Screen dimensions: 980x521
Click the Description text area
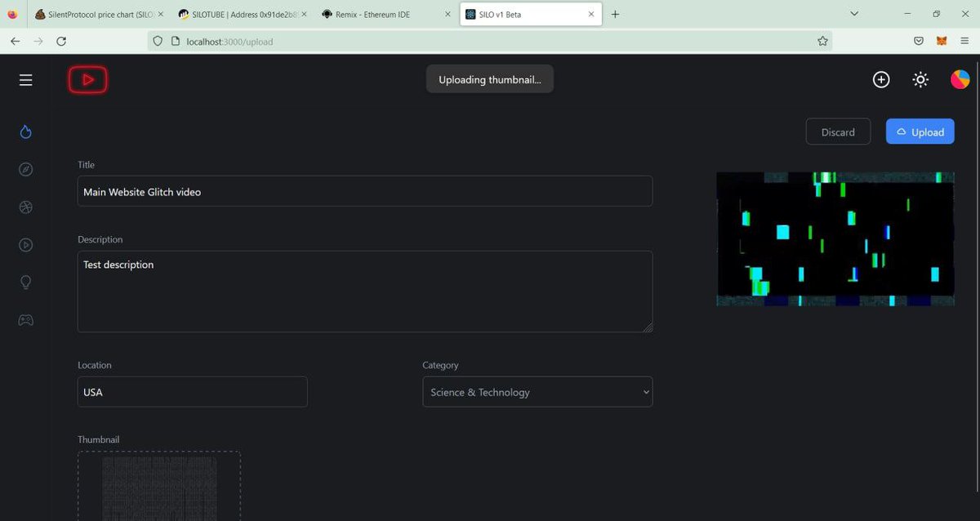(x=365, y=292)
